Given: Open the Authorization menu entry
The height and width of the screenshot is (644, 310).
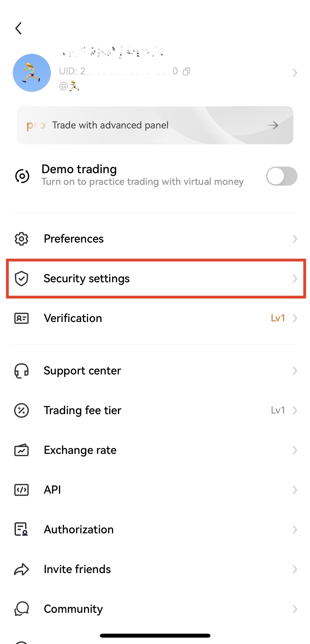Looking at the screenshot, I should (155, 530).
